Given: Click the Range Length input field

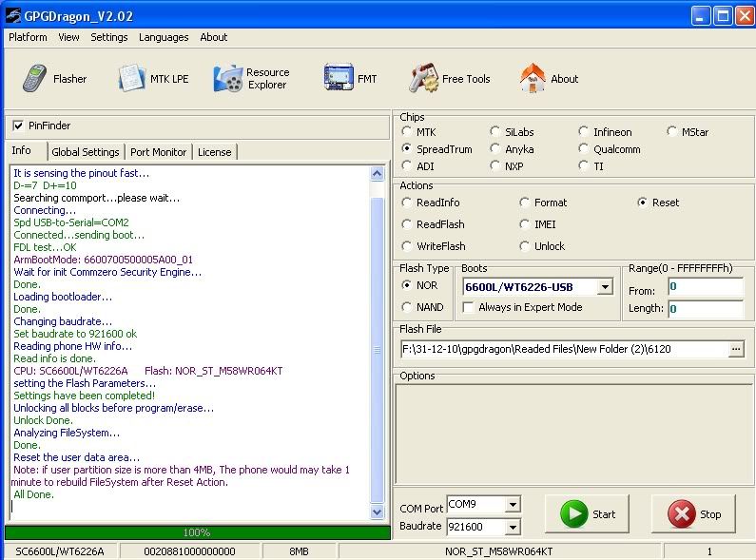Looking at the screenshot, I should coord(706,309).
